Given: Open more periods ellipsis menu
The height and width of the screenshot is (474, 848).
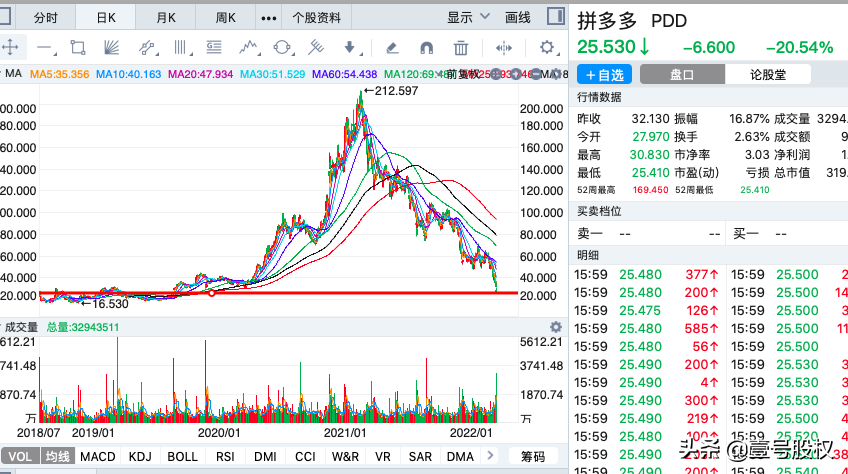Looking at the screenshot, I should [x=269, y=18].
